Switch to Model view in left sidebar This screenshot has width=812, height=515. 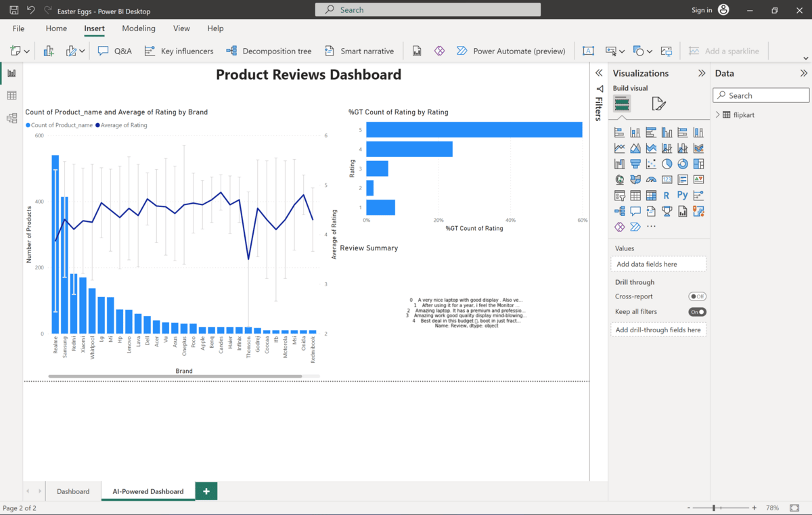click(12, 118)
